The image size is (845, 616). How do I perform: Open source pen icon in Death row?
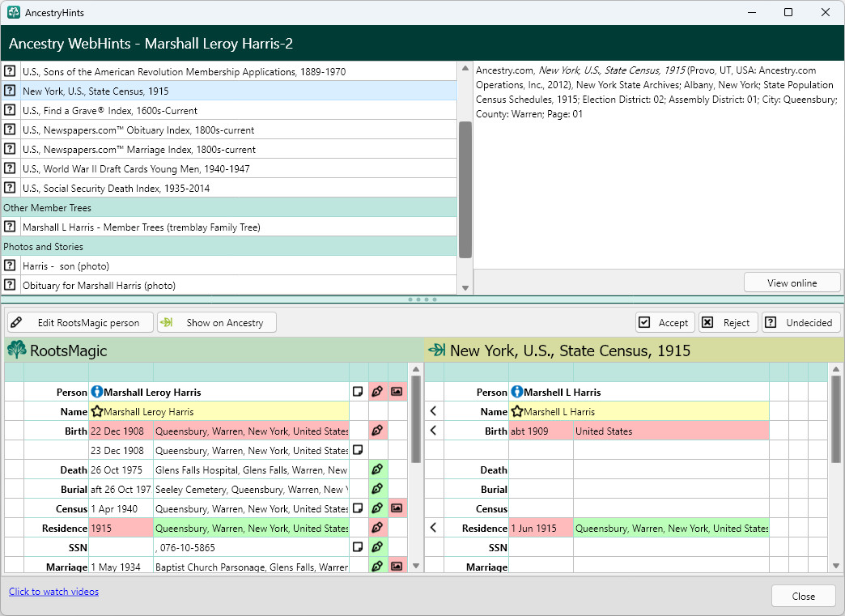point(377,469)
